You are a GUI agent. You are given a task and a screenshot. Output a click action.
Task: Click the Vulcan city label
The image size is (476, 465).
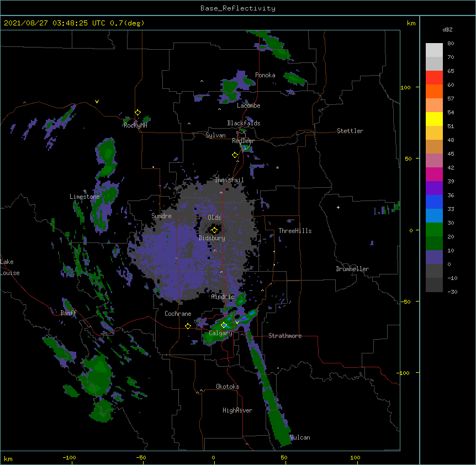(300, 437)
